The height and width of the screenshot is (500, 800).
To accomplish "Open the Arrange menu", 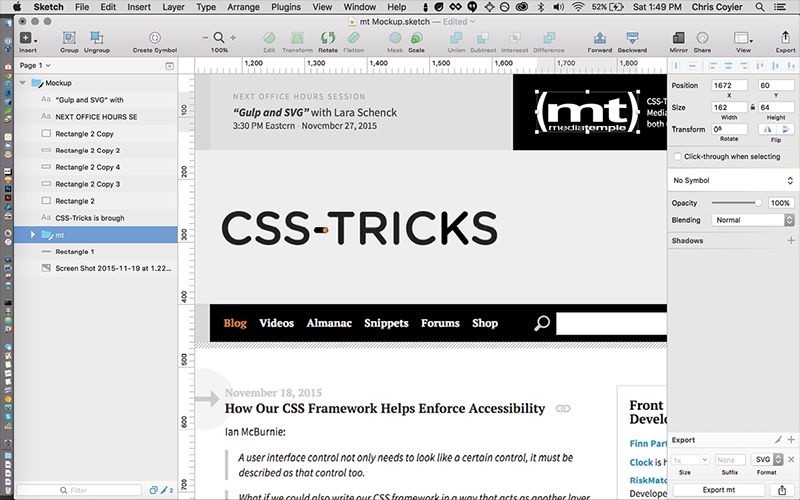I will [x=242, y=7].
